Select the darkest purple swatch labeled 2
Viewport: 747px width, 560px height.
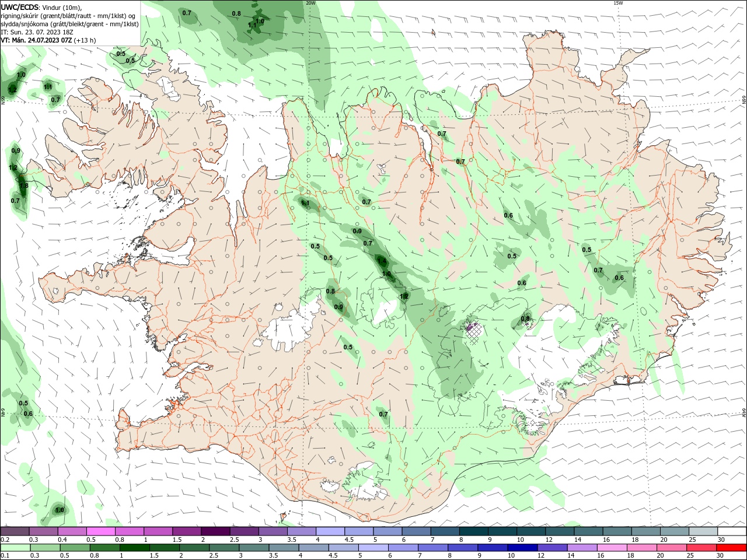click(x=215, y=531)
